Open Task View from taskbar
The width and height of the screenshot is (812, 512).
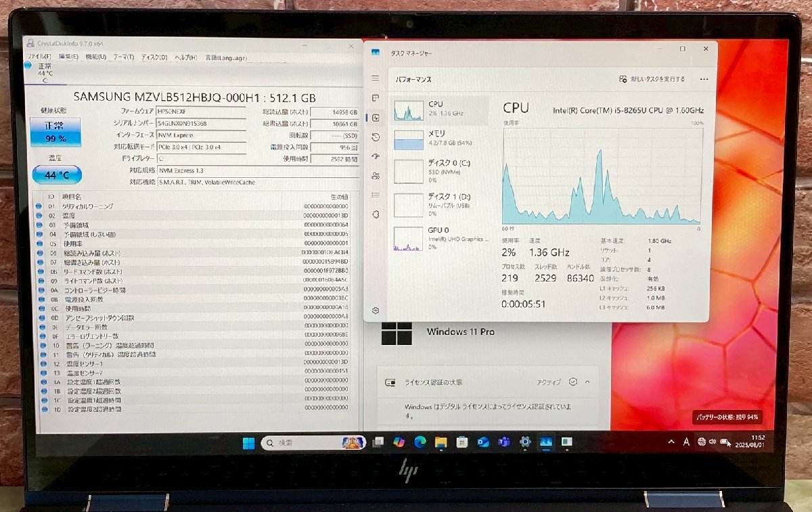378,442
